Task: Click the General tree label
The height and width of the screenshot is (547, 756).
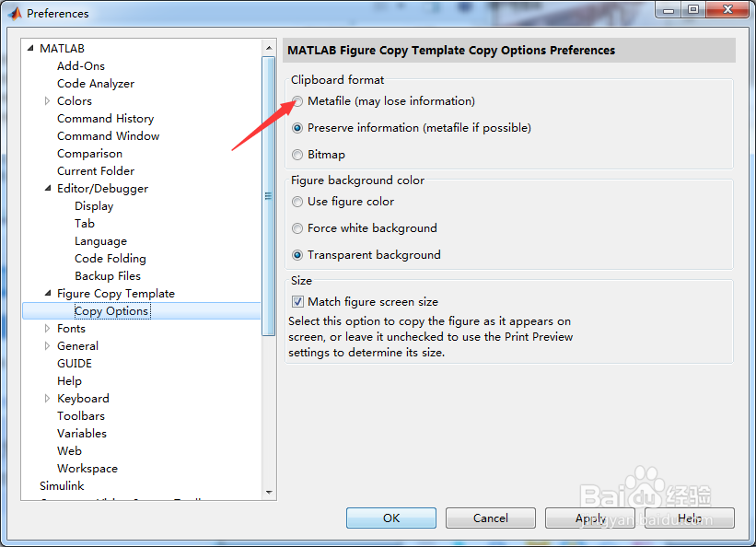Action: point(77,346)
